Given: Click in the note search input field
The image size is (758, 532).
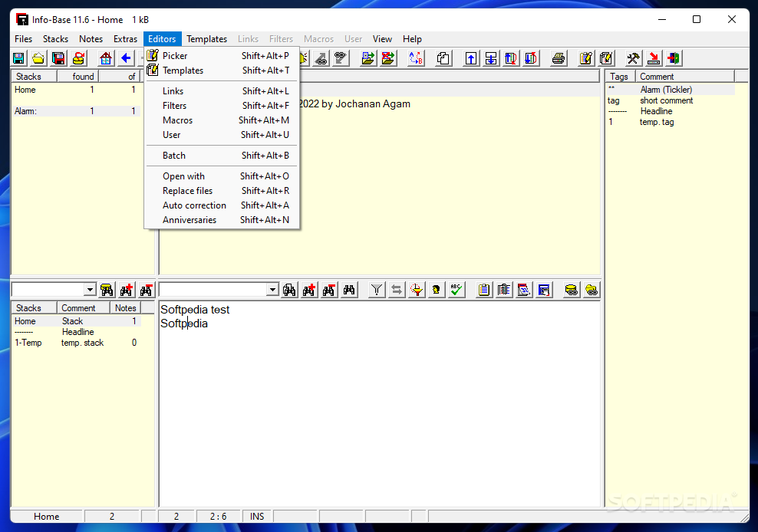Looking at the screenshot, I should pos(213,290).
